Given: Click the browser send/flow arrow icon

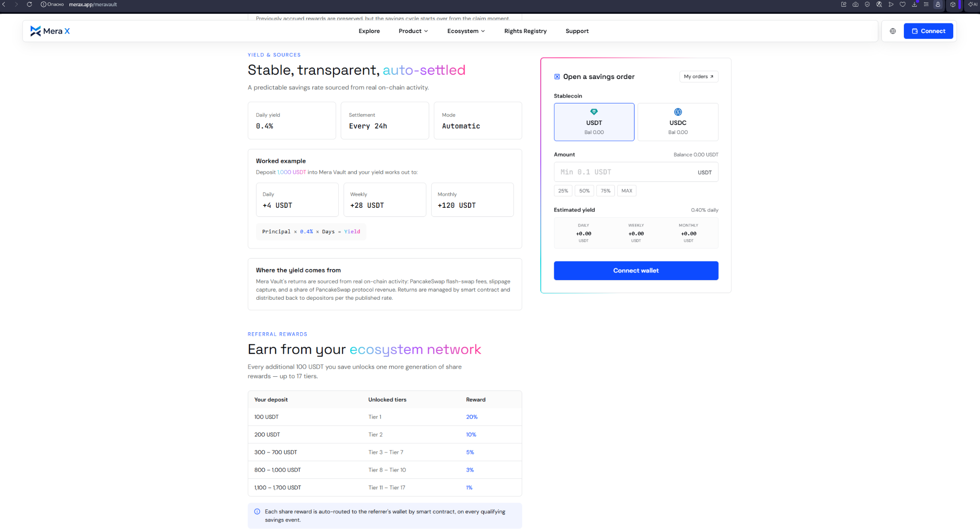Looking at the screenshot, I should (891, 4).
